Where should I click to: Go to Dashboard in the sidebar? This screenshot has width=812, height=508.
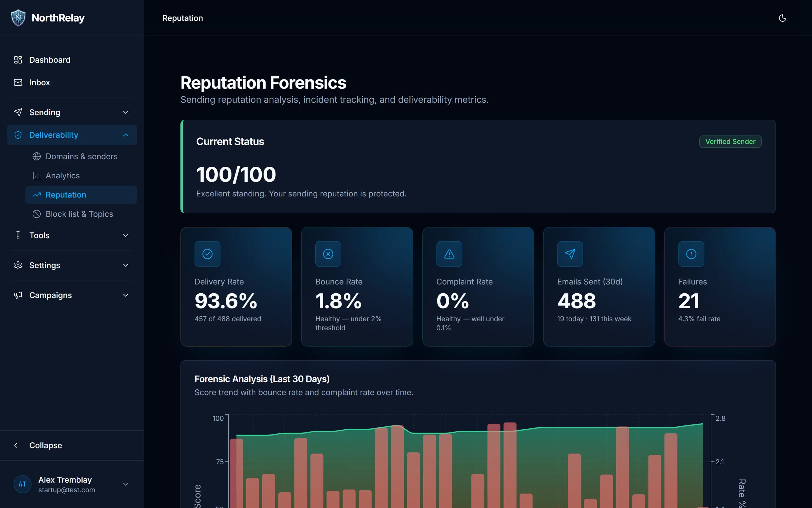click(x=72, y=60)
